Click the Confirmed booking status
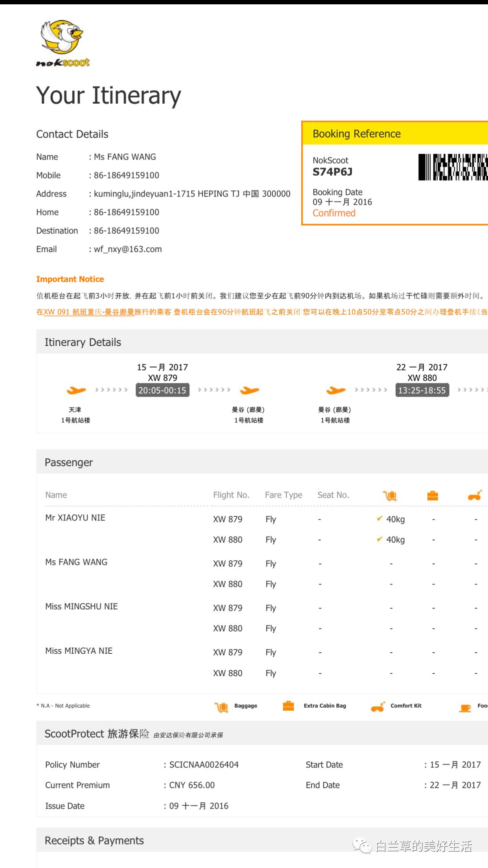The width and height of the screenshot is (488, 868). [x=334, y=213]
